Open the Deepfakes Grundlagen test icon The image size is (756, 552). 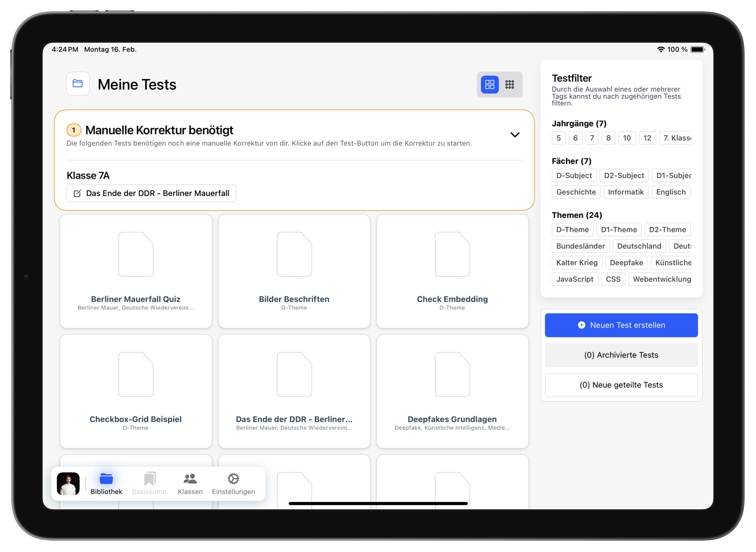tap(452, 374)
